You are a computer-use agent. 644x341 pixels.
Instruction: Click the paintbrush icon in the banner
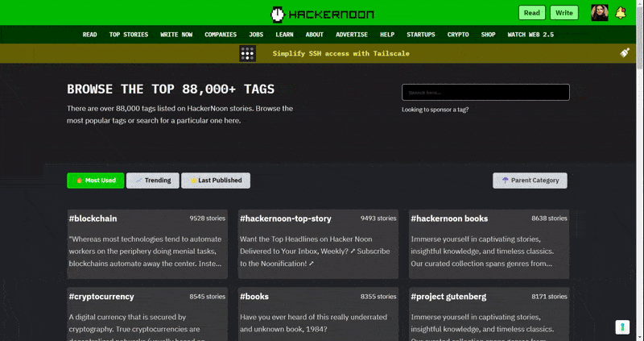[x=625, y=52]
